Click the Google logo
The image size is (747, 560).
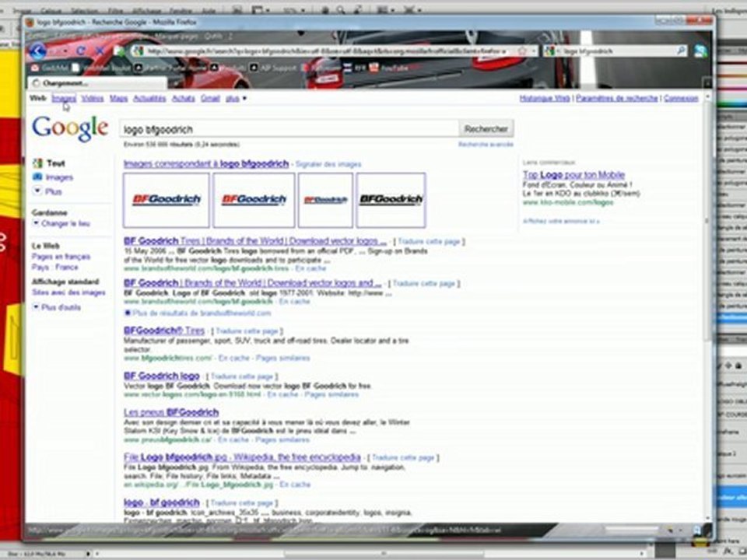(x=70, y=128)
